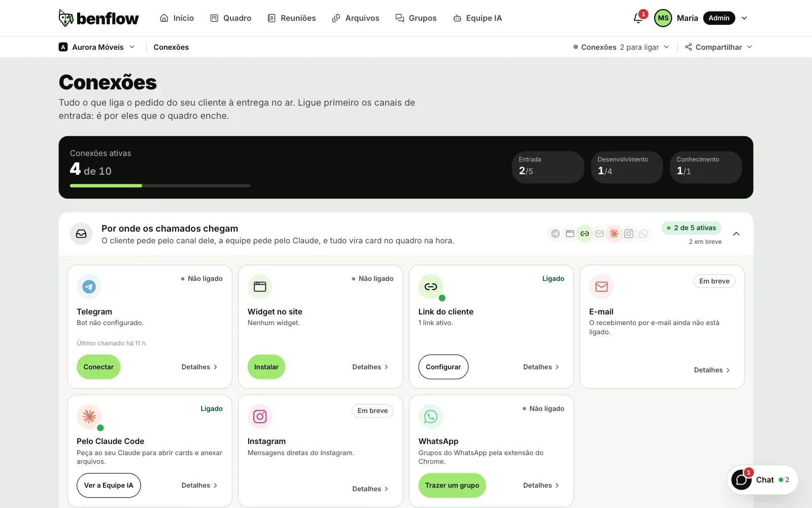Click the text Último chamado há 11 h.

(x=112, y=343)
